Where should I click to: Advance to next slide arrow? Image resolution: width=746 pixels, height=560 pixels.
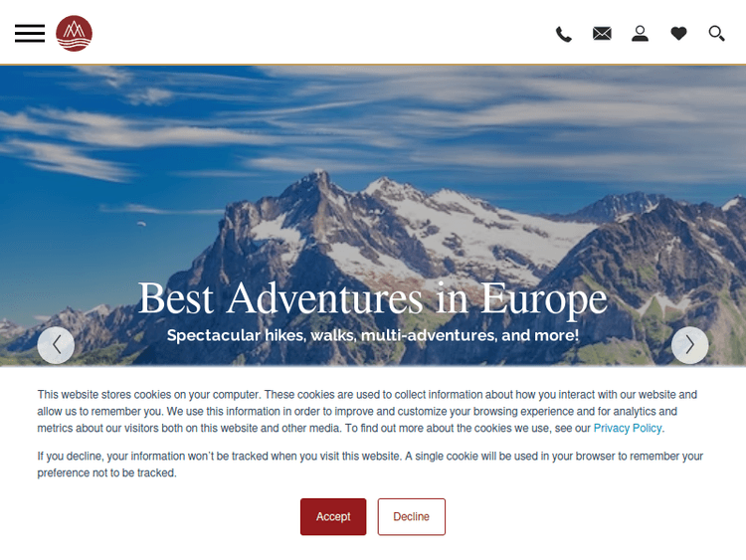[x=689, y=345]
